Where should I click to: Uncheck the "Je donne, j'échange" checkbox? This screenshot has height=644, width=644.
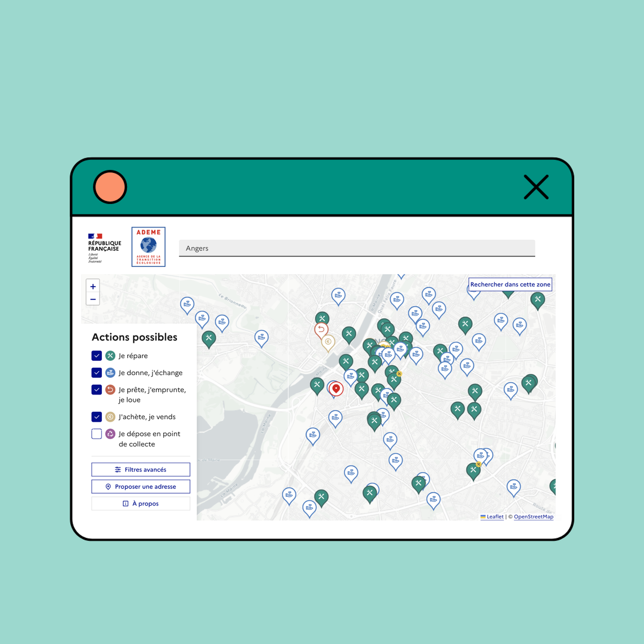pyautogui.click(x=97, y=372)
